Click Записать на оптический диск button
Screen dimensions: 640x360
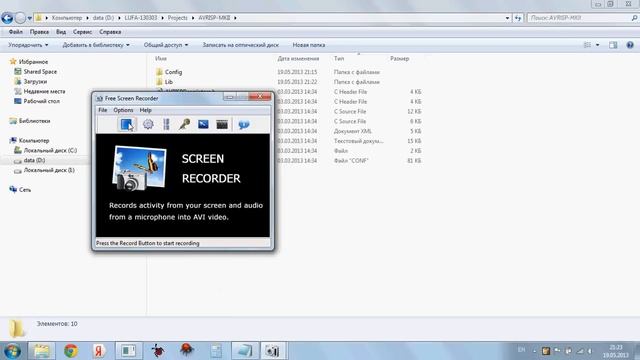[x=240, y=45]
